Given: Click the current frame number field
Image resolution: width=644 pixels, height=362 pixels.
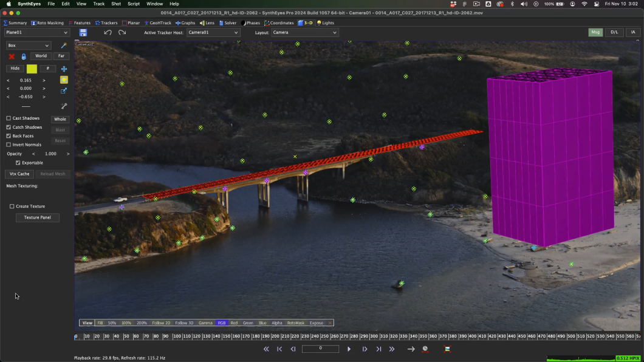Looking at the screenshot, I should (320, 349).
